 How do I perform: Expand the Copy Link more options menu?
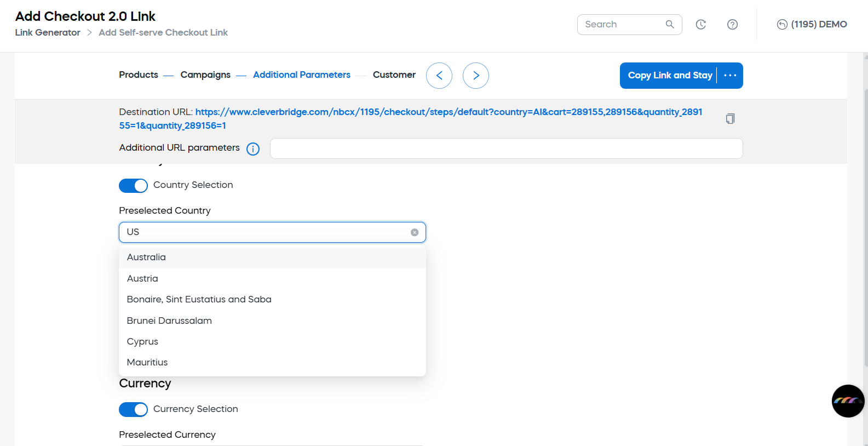730,76
